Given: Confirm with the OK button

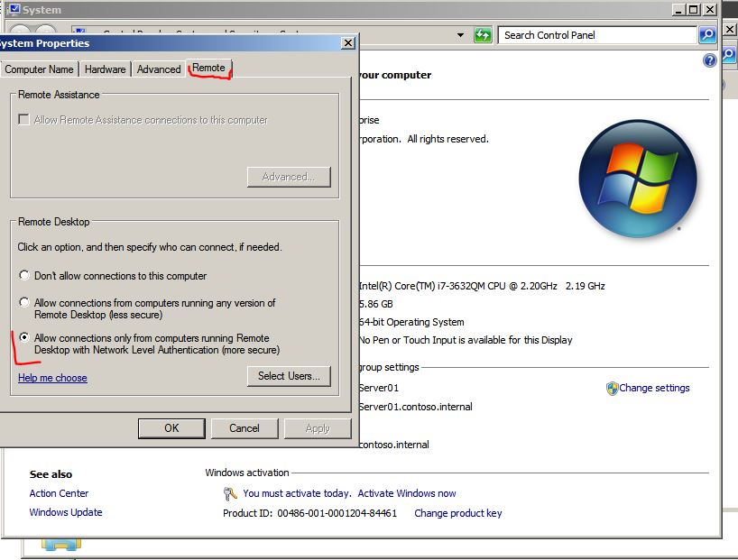Looking at the screenshot, I should (x=171, y=428).
